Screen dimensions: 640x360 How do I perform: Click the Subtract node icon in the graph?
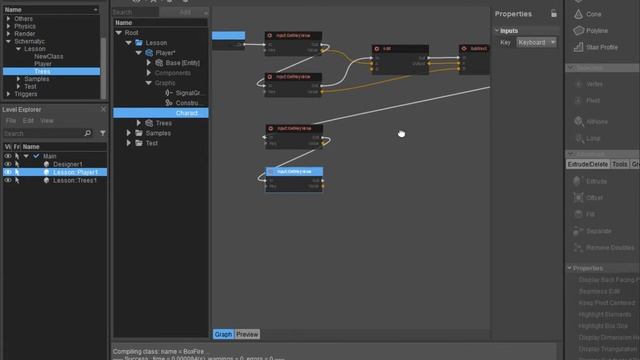pyautogui.click(x=464, y=49)
